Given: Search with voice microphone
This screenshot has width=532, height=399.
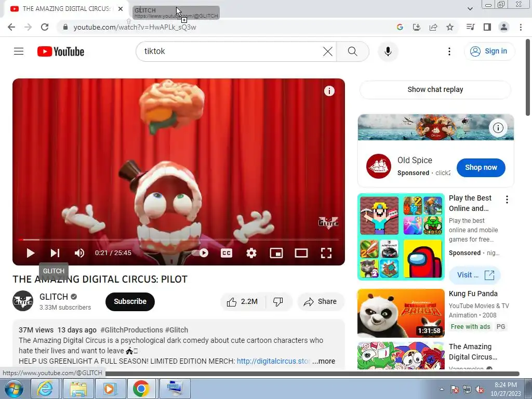Looking at the screenshot, I should [388, 51].
